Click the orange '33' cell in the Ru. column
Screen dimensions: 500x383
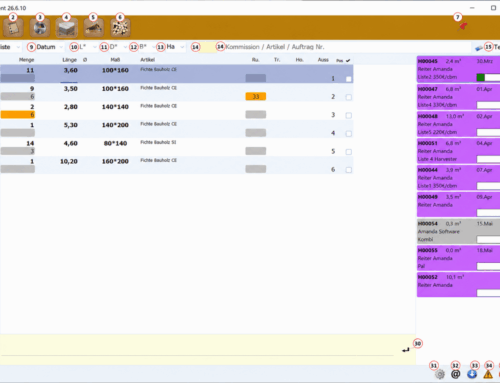point(256,97)
